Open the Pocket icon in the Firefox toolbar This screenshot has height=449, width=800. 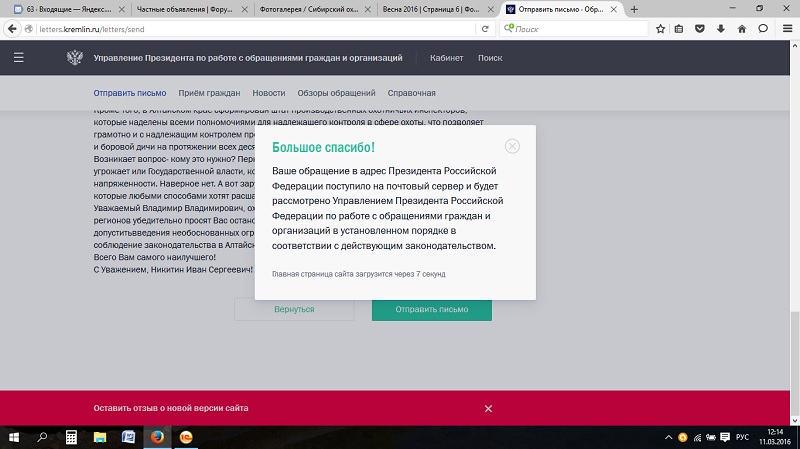tap(700, 28)
